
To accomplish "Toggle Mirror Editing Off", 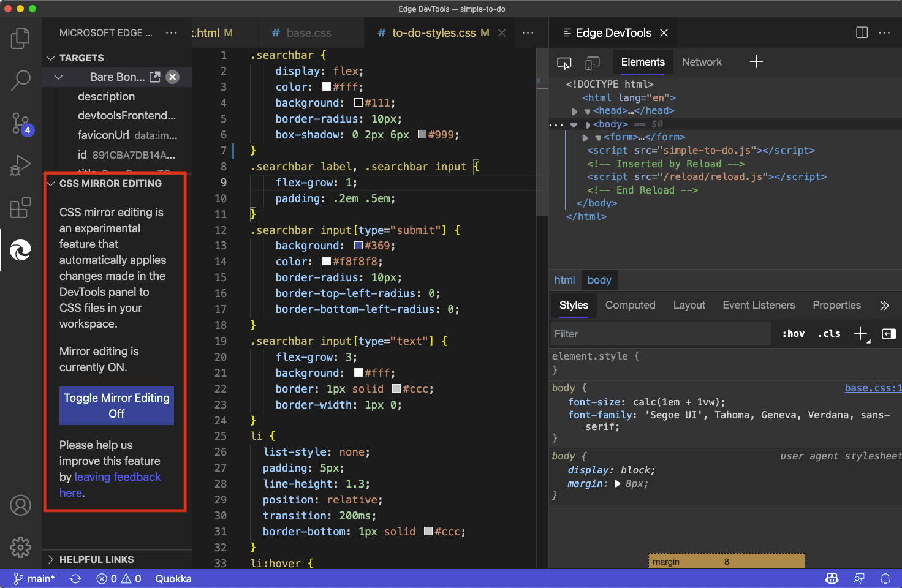I will pos(116,405).
